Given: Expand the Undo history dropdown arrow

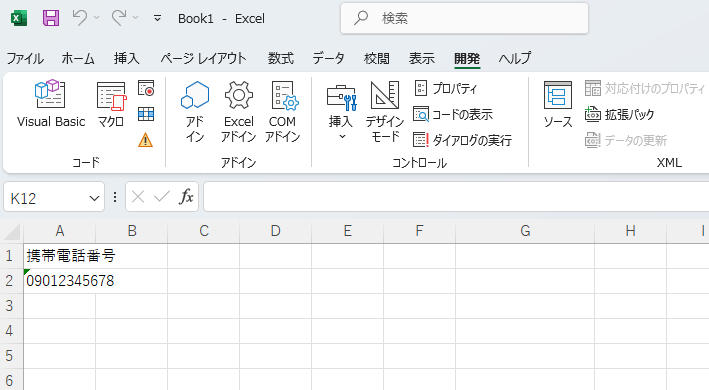Looking at the screenshot, I should 96,18.
